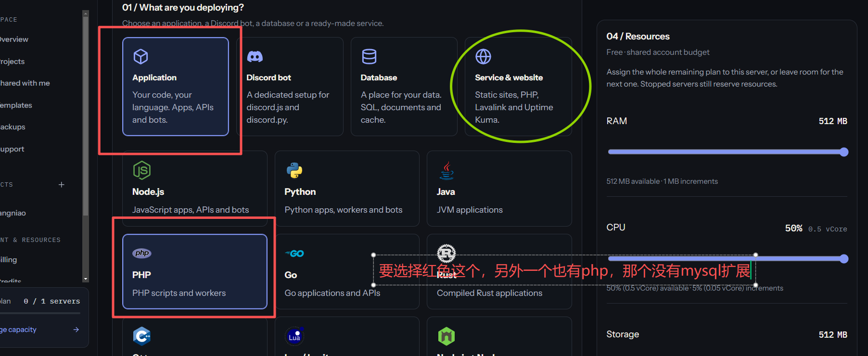Image resolution: width=868 pixels, height=356 pixels.
Task: Open Templates in the sidebar
Action: 16,105
